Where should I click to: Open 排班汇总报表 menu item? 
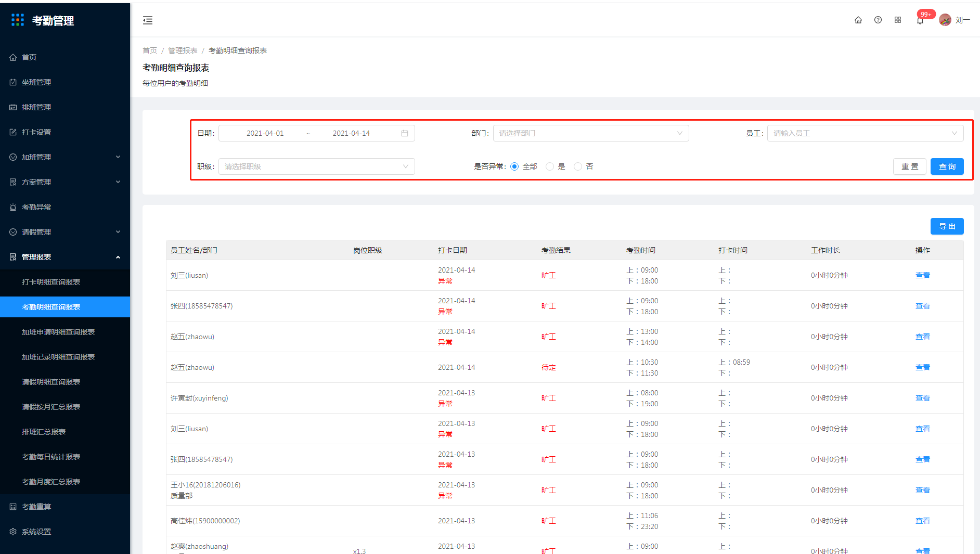(65, 432)
